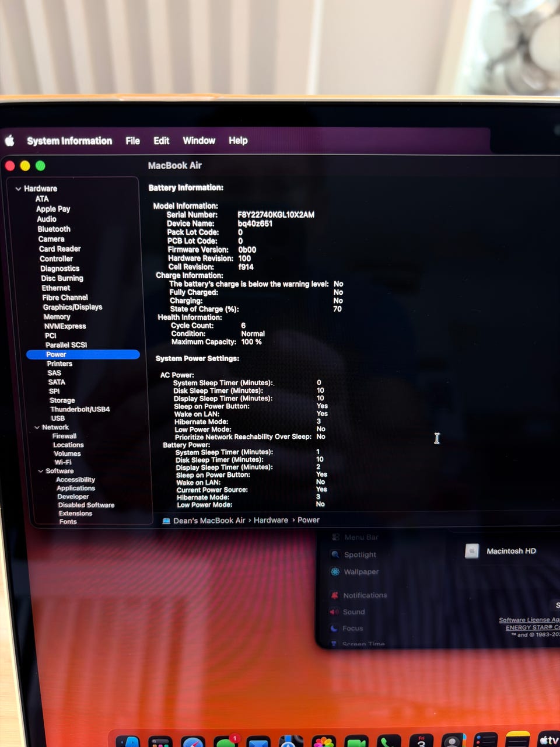The image size is (560, 747).
Task: Collapse the Software section chevron
Action: click(41, 471)
